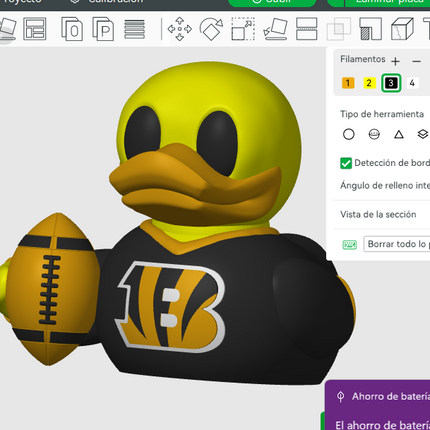Select yellow filament swatch 2
This screenshot has width=430, height=430.
(x=369, y=83)
